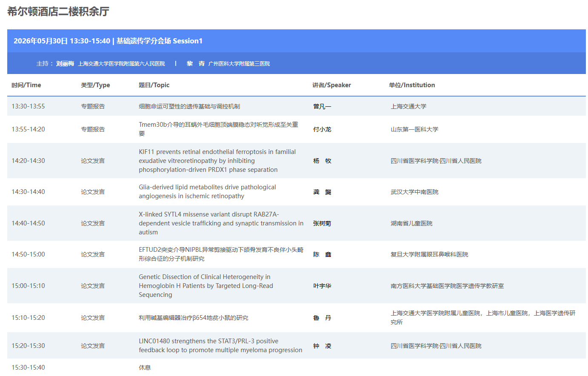The width and height of the screenshot is (588, 376).
Task: Click host affiliation 广州医科大学附属第三医院
Action: 239,64
